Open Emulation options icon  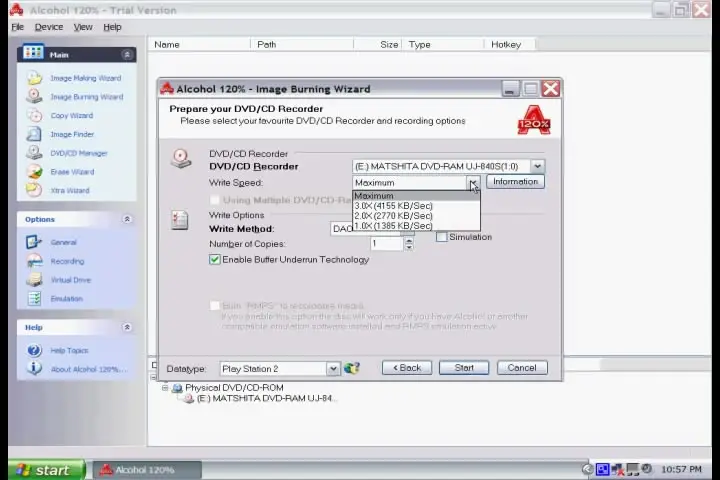34,298
